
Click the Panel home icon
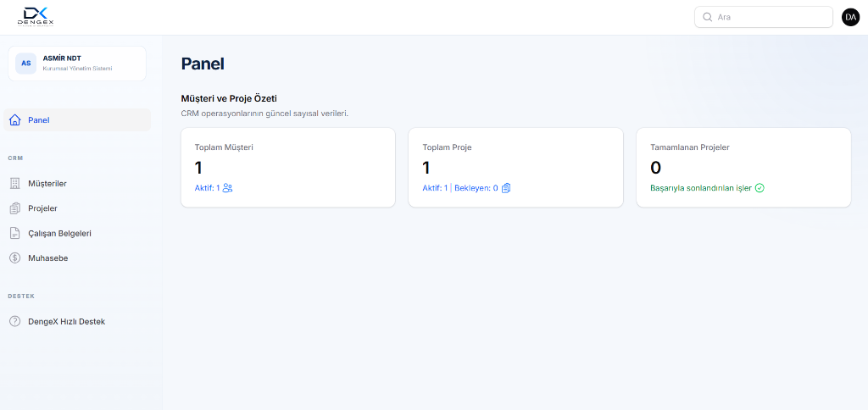(x=15, y=120)
